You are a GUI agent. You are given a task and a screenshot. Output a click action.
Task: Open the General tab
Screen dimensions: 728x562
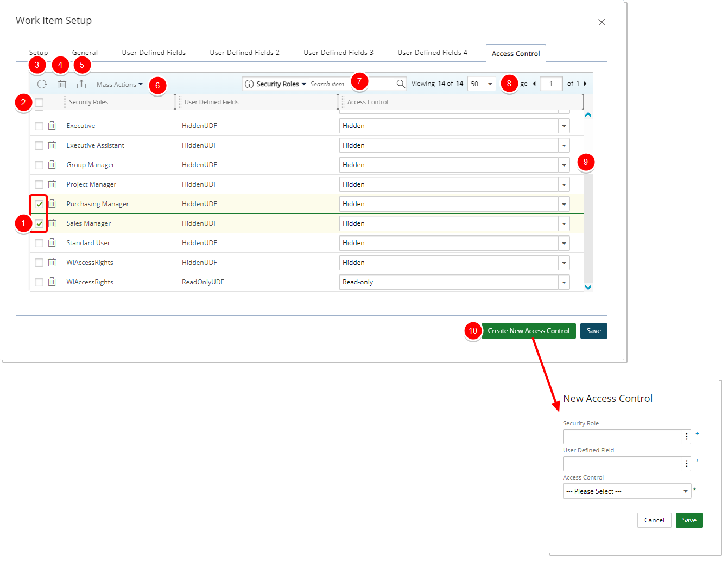pos(85,53)
